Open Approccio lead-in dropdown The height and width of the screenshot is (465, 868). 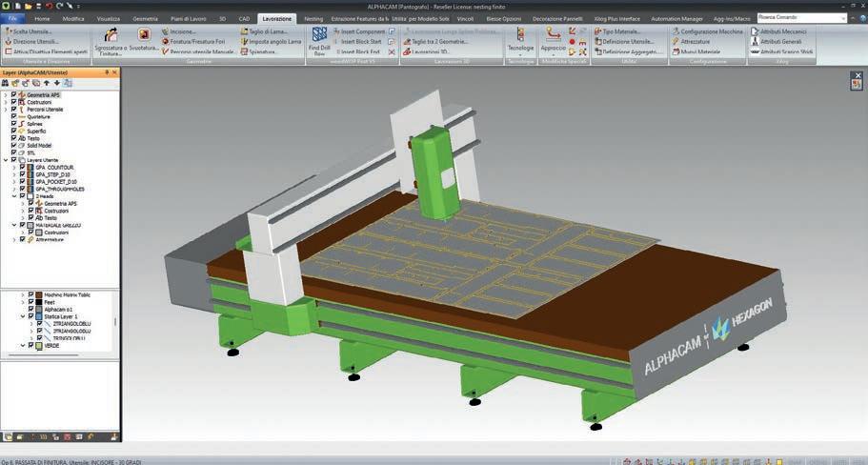point(553,41)
